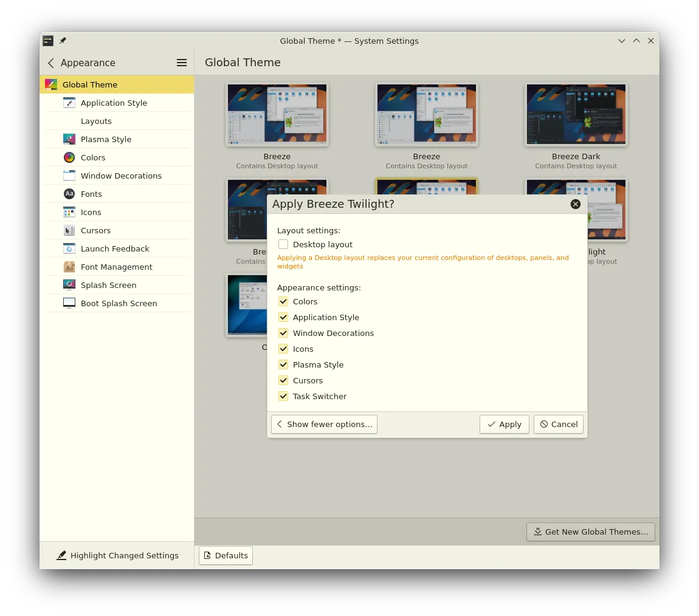Select the Global Theme sidebar entry
This screenshot has width=699, height=616.
(90, 84)
